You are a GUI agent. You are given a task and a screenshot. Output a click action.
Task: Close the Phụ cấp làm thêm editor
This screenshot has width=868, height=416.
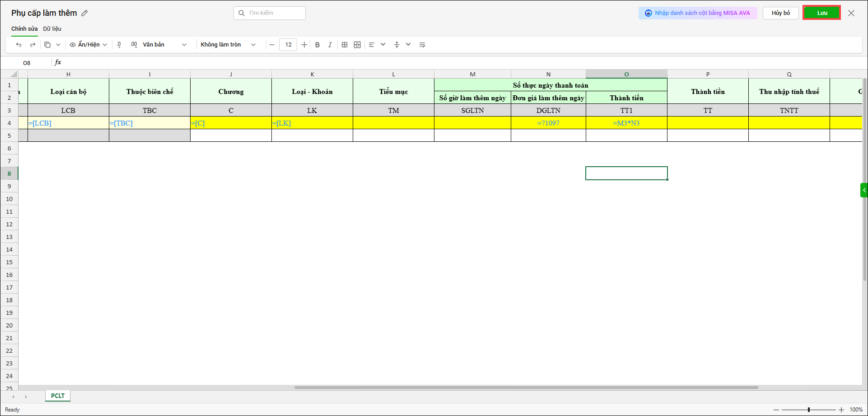[851, 13]
